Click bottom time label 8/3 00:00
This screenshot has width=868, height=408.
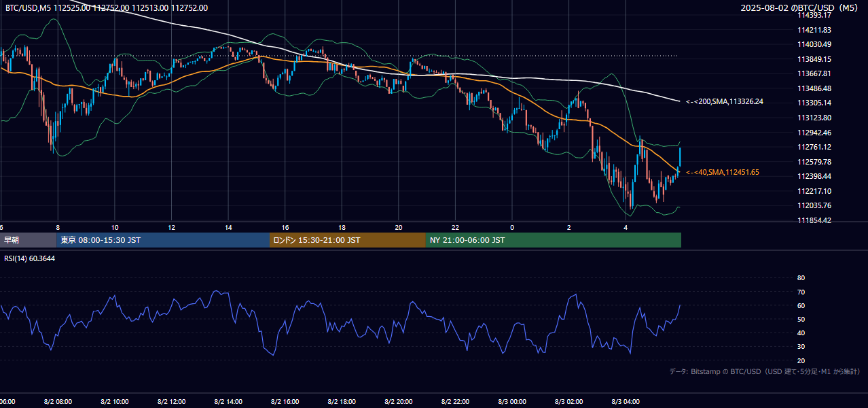pyautogui.click(x=513, y=402)
